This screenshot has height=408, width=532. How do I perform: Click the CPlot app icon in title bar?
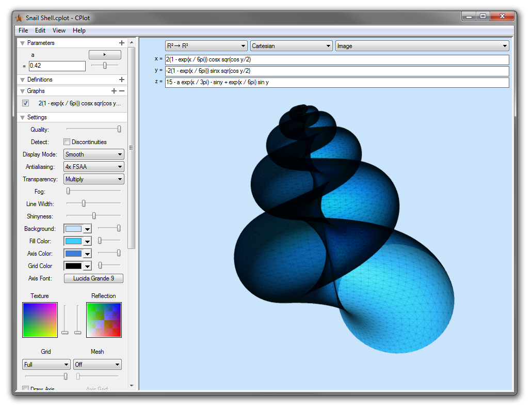pyautogui.click(x=19, y=18)
